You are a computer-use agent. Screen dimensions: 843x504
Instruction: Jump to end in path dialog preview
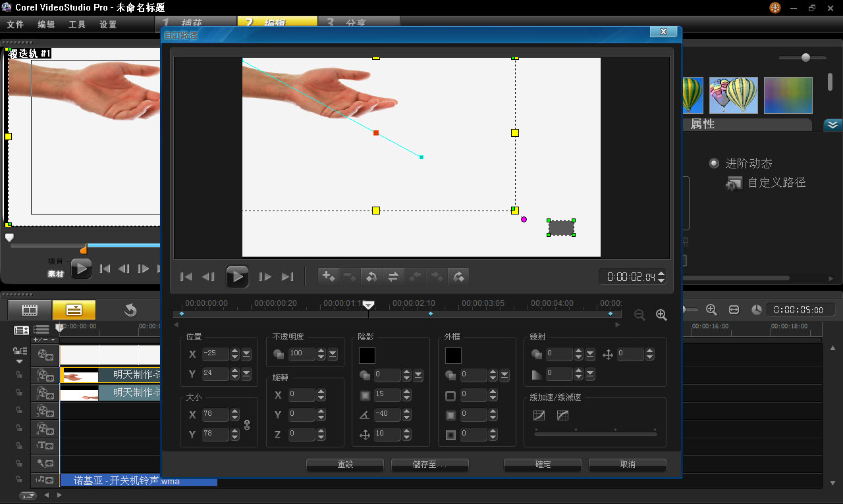pyautogui.click(x=287, y=277)
